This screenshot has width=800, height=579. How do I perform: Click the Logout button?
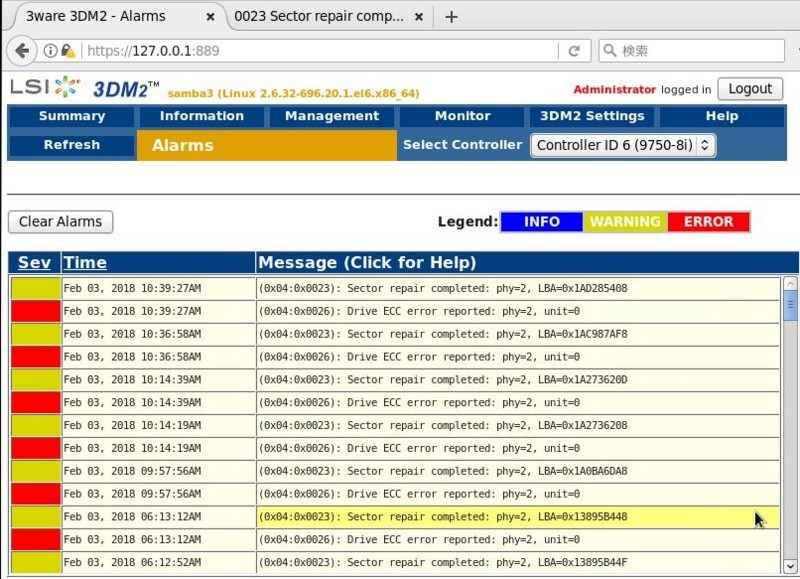coord(749,89)
